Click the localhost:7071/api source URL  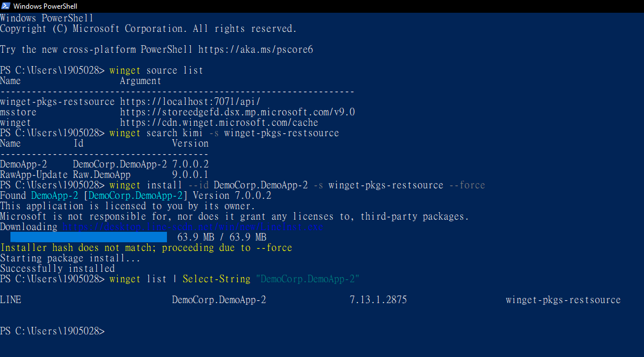(190, 102)
